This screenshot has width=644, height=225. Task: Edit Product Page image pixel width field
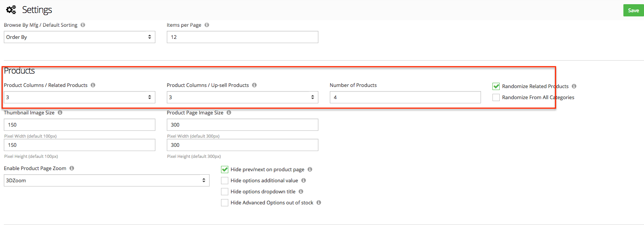tap(242, 125)
